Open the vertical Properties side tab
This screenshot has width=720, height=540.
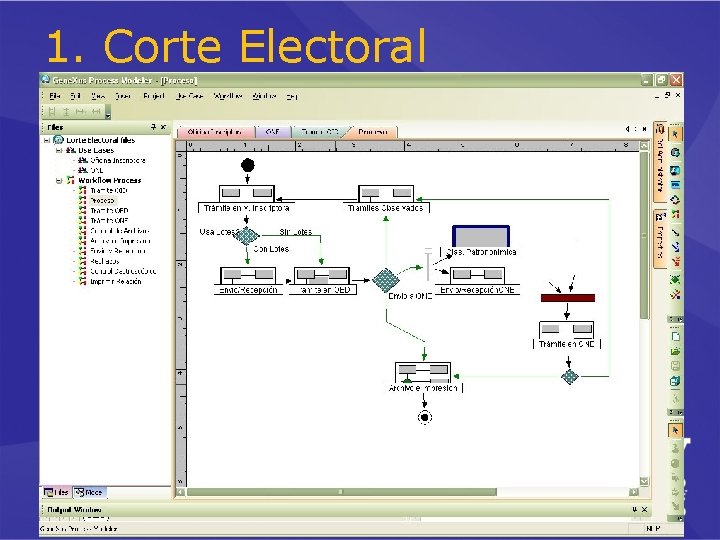(x=660, y=239)
